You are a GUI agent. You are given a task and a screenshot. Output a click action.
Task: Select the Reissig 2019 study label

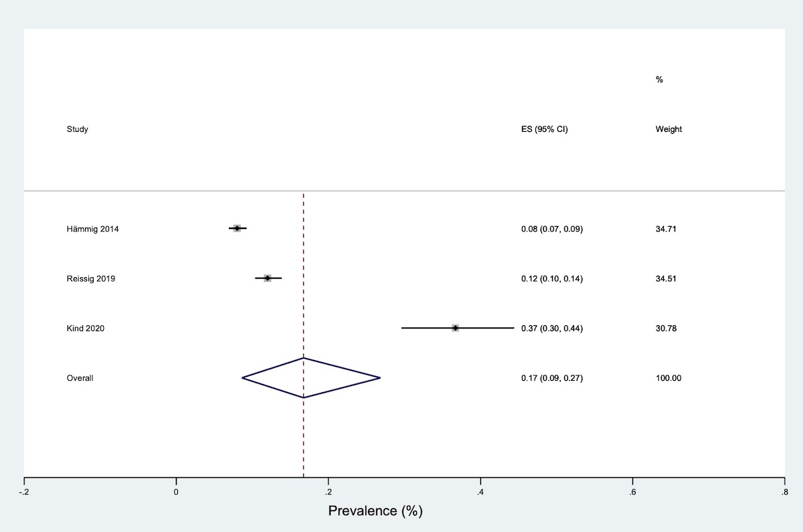point(91,278)
